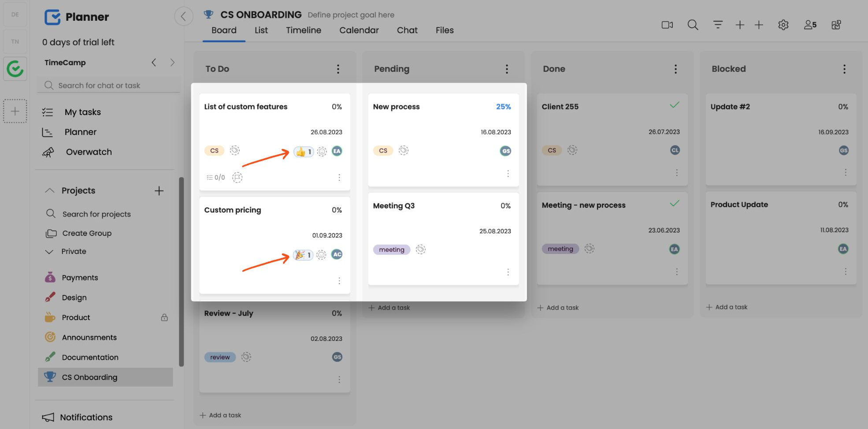Toggle the 0/0 subtask checklist on List of custom features

pyautogui.click(x=215, y=177)
